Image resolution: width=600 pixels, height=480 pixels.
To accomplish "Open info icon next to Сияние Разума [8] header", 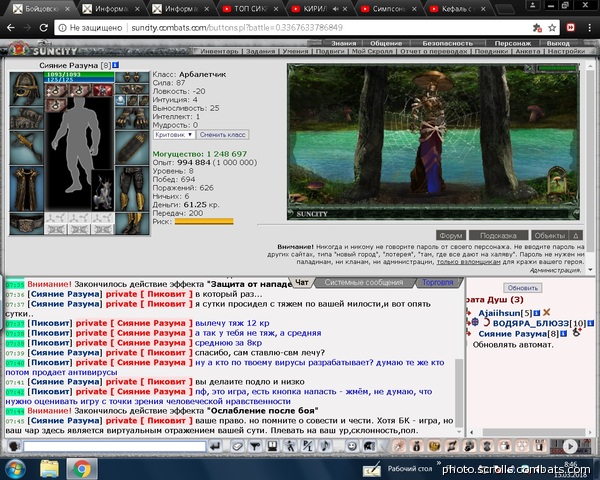I will [x=115, y=65].
